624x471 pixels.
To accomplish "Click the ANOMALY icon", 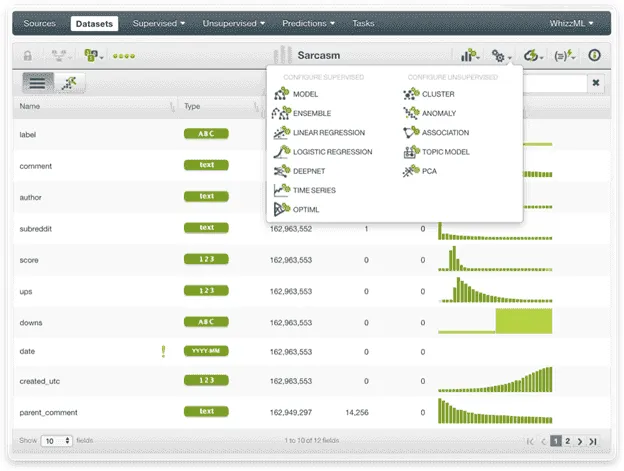I will pyautogui.click(x=411, y=113).
